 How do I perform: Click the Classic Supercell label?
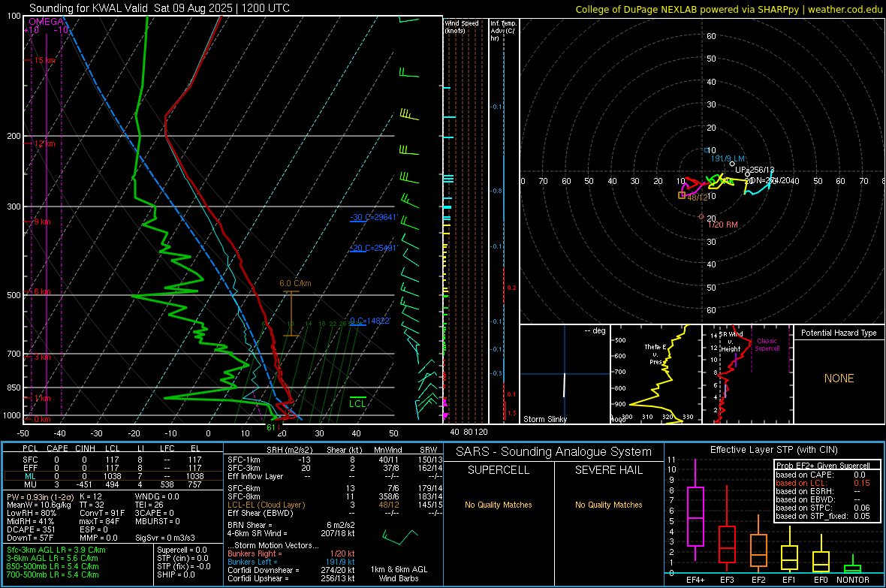click(x=767, y=345)
